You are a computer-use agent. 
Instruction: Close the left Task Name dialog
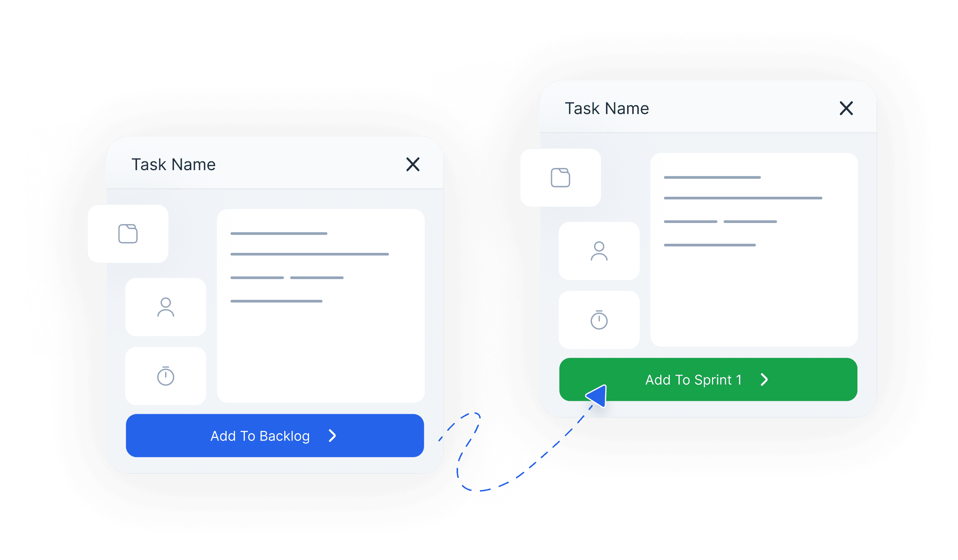click(412, 164)
